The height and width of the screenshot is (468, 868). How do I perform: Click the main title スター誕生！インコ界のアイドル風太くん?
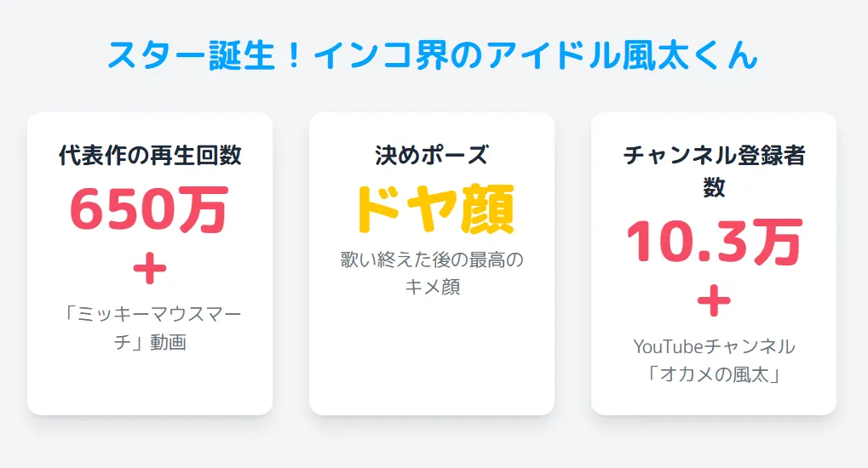pyautogui.click(x=433, y=55)
